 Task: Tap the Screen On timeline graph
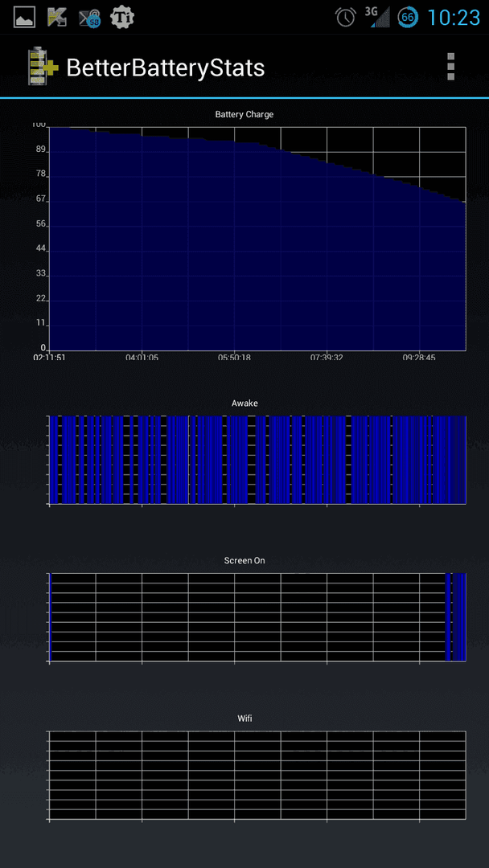[257, 617]
